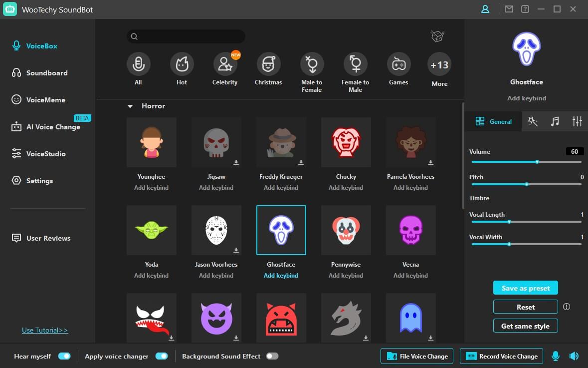Disable the Apply voice changer switch
The width and height of the screenshot is (588, 368).
click(x=162, y=356)
